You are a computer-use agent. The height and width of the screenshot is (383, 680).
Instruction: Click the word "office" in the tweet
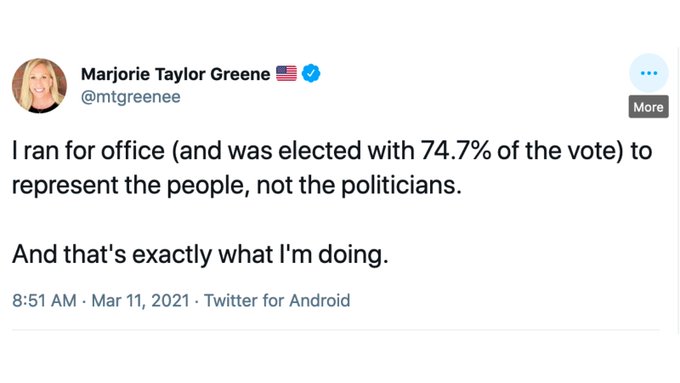pos(133,151)
